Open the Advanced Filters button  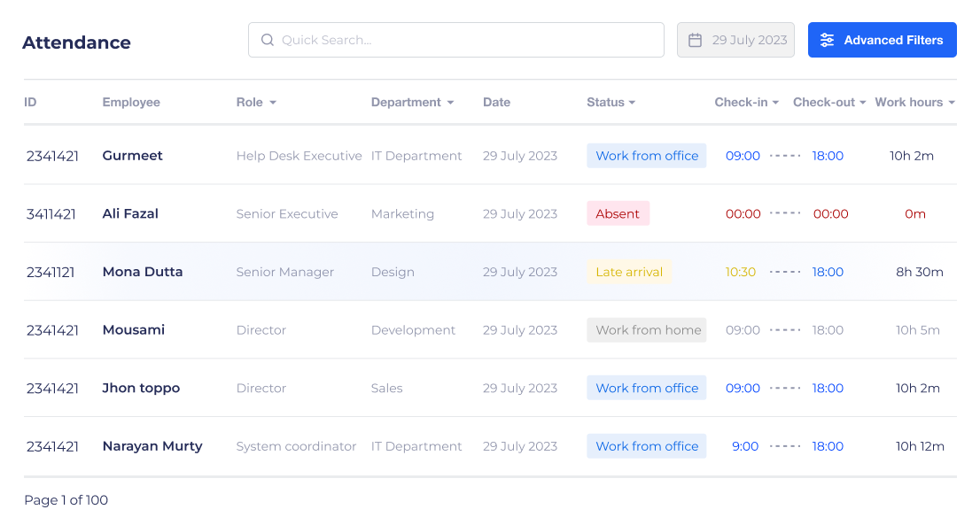pyautogui.click(x=882, y=40)
